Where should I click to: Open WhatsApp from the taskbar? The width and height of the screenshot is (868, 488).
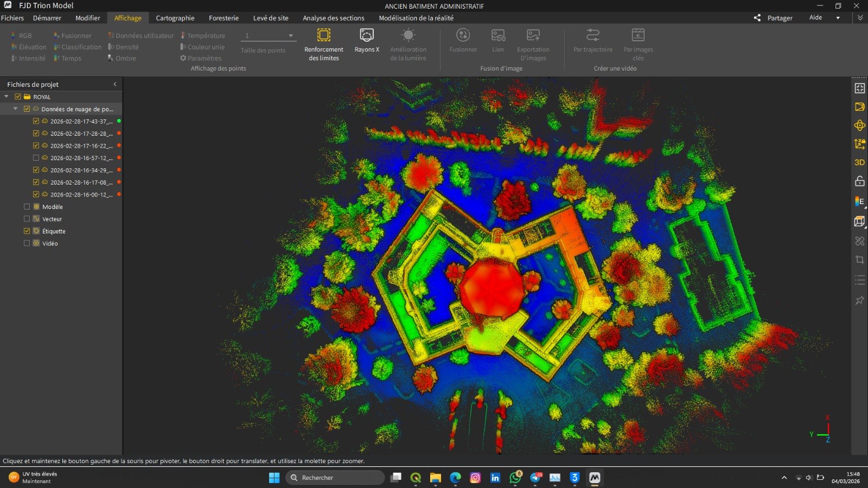[x=515, y=478]
